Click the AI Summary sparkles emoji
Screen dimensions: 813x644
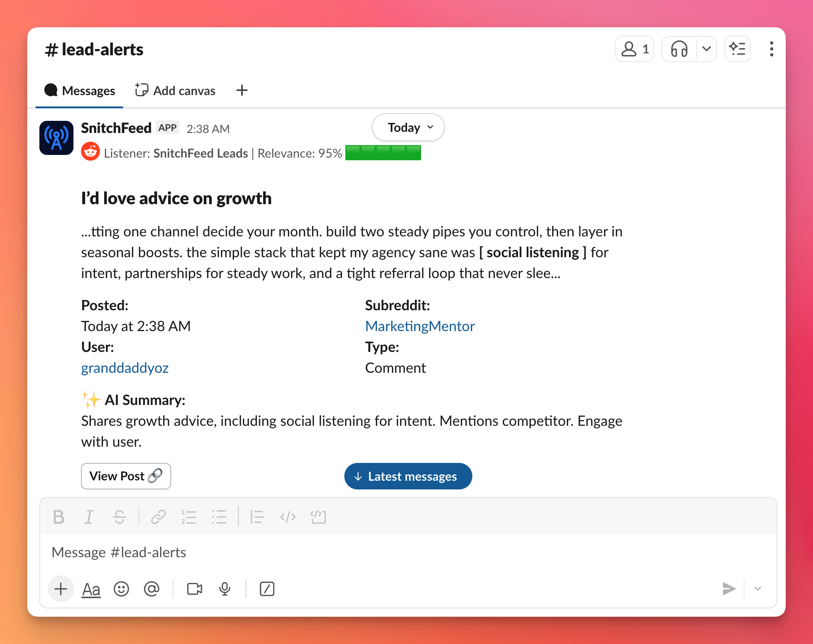pos(91,400)
